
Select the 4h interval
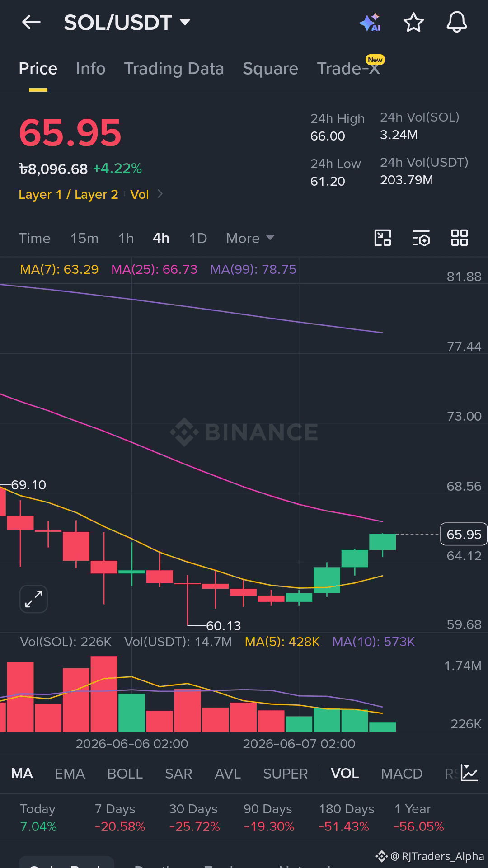tap(161, 238)
